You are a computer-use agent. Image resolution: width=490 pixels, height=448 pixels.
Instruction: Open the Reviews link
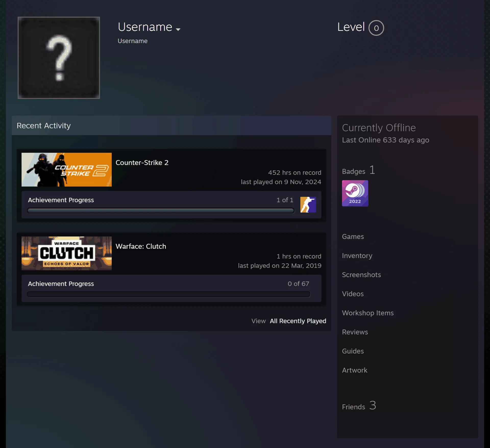click(355, 332)
